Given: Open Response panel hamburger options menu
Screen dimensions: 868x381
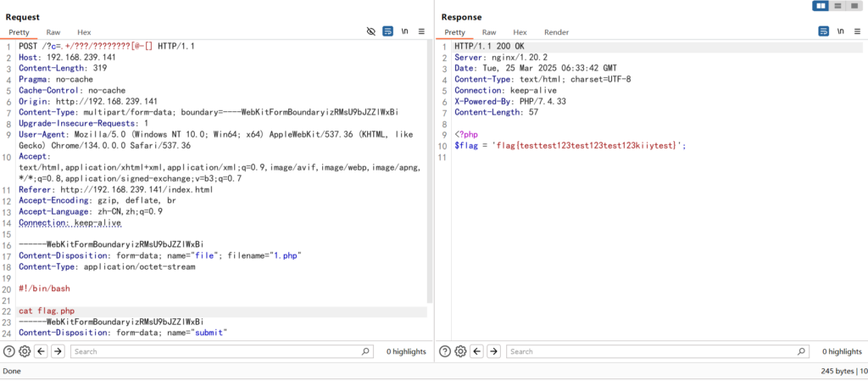Looking at the screenshot, I should pos(857,31).
